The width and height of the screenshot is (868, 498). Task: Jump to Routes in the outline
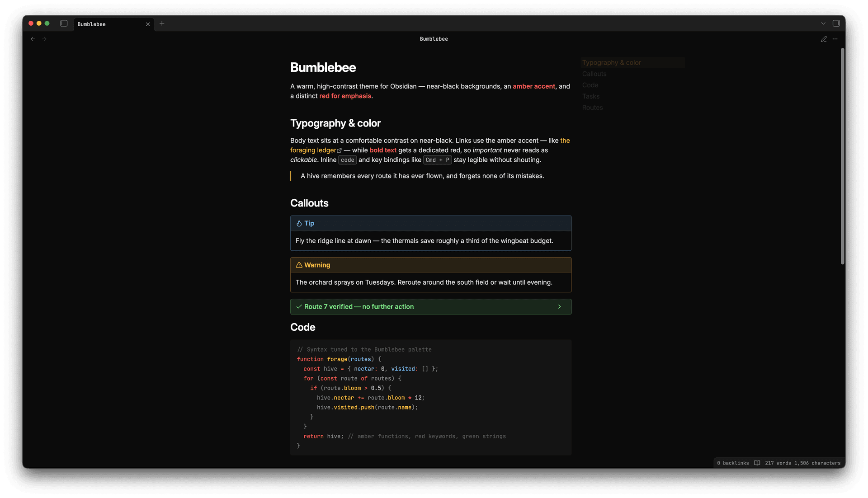pyautogui.click(x=592, y=108)
